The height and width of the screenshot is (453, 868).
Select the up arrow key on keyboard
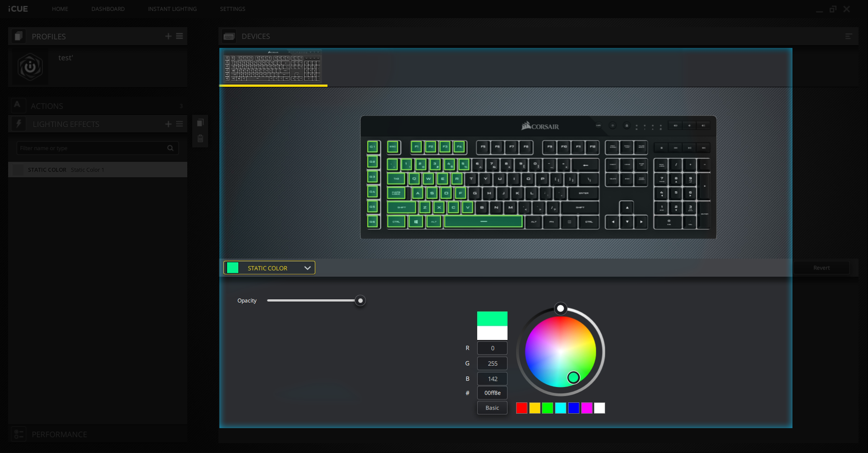pyautogui.click(x=626, y=208)
